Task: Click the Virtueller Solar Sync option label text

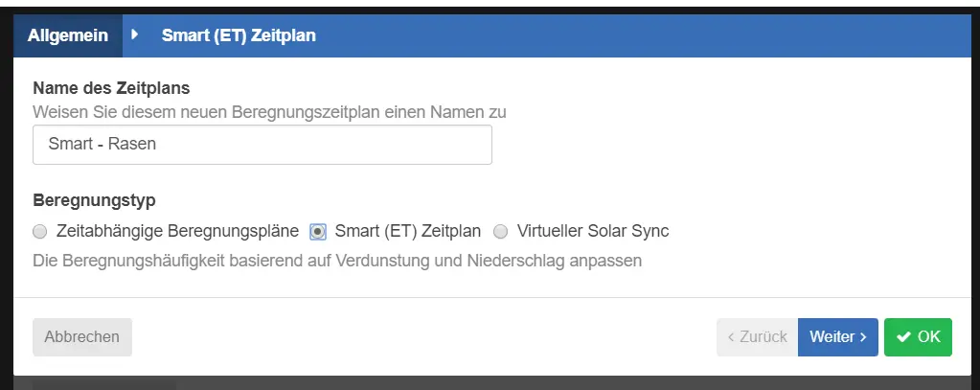Action: click(x=592, y=231)
